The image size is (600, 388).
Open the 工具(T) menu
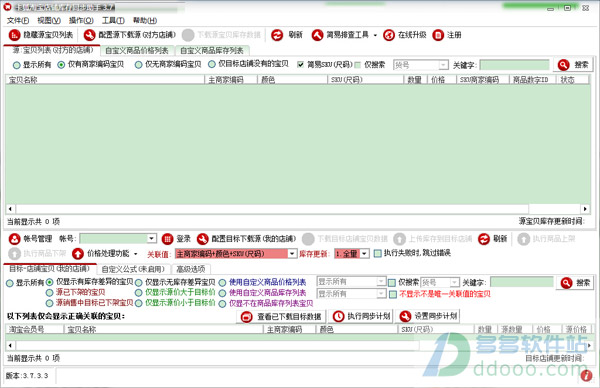click(113, 20)
